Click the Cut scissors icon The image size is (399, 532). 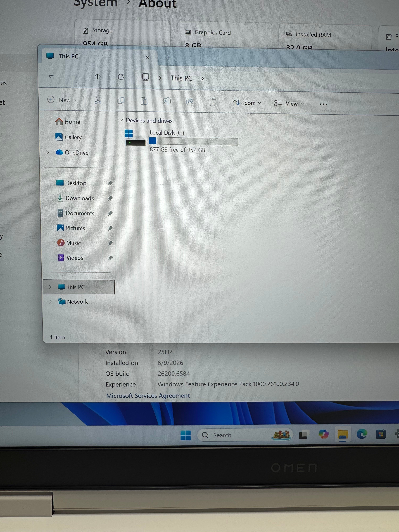(x=98, y=101)
